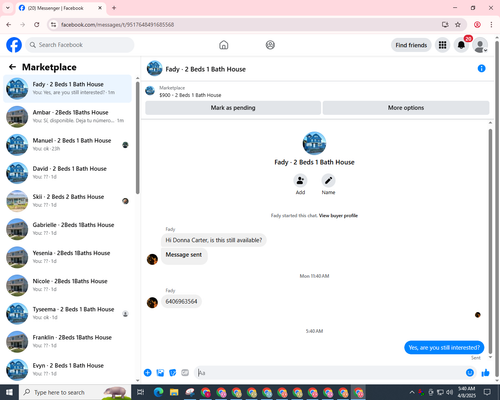Screen dimensions: 500x400
Task: Open View buyer profile link
Action: click(338, 216)
